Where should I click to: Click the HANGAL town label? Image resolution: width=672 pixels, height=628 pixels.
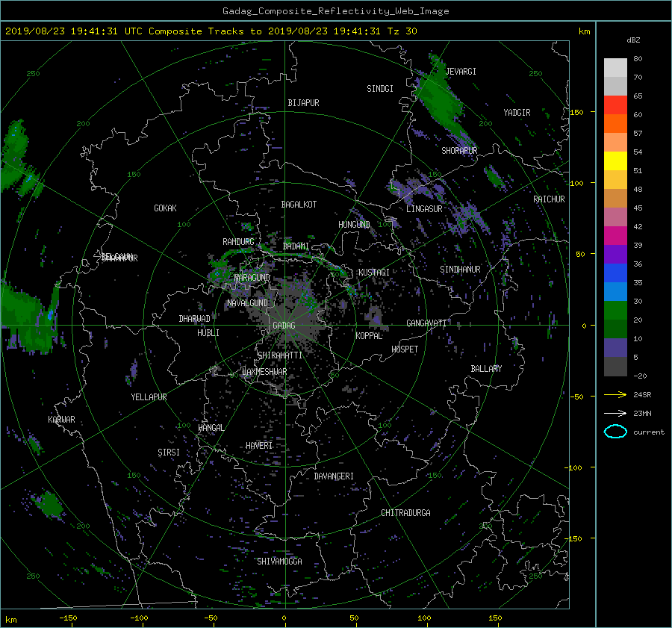211,428
